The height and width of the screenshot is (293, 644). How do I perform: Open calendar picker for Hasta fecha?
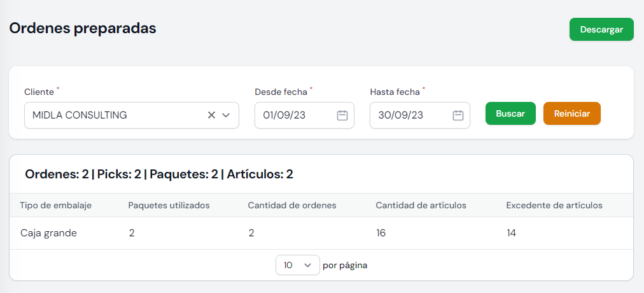[x=458, y=115]
